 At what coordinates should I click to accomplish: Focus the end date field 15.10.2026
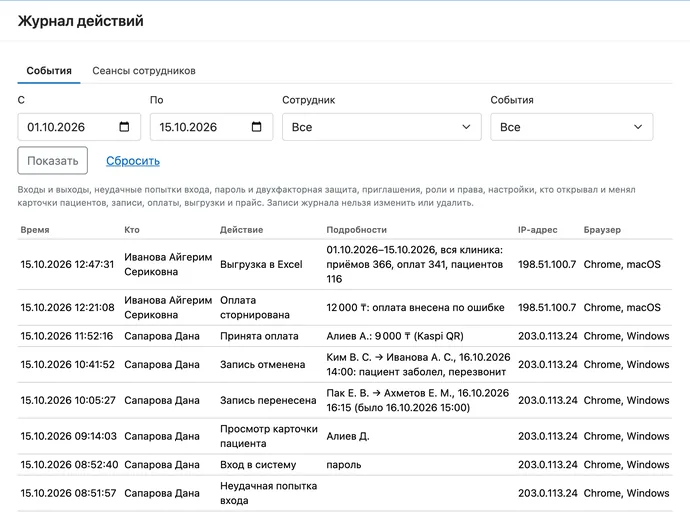pos(211,127)
